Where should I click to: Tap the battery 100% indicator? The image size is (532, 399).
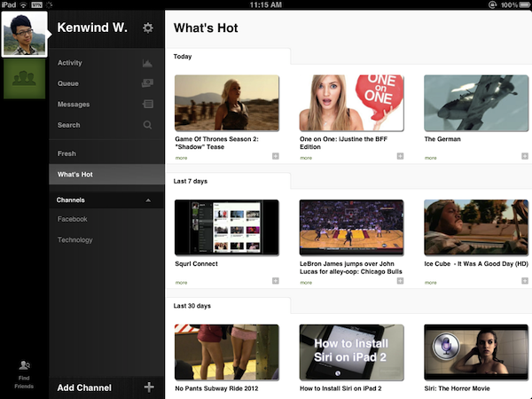[x=515, y=4]
